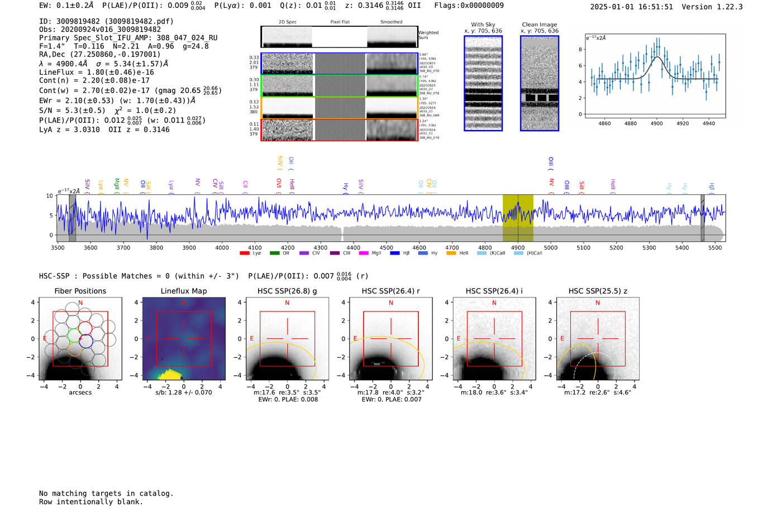Click the blue Hβ legend swatch

point(395,253)
